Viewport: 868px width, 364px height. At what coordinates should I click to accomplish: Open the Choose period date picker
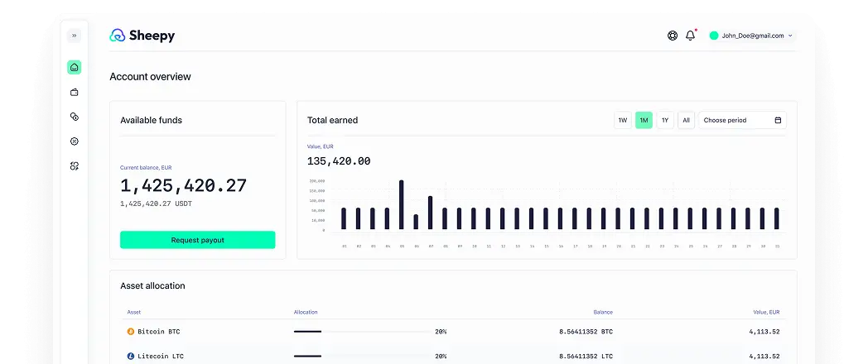(x=741, y=121)
